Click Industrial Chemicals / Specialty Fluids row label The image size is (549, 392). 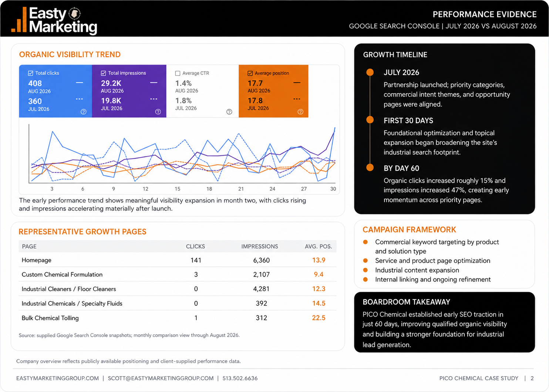tap(72, 303)
